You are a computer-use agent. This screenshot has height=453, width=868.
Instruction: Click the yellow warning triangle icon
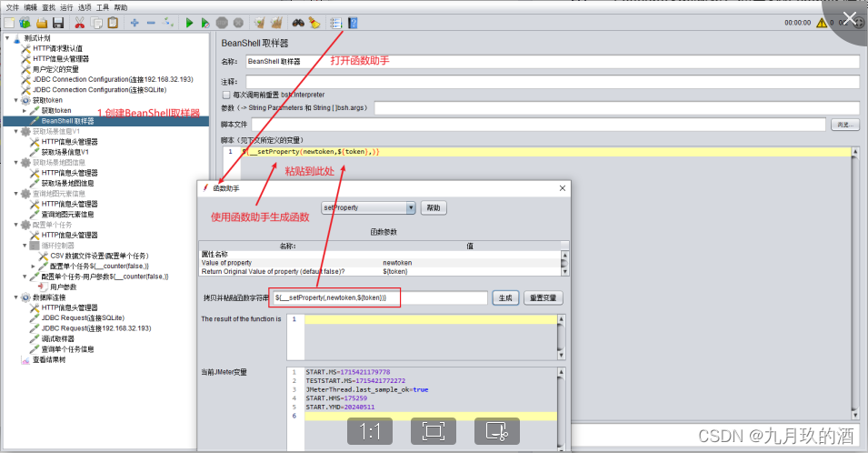pos(822,23)
